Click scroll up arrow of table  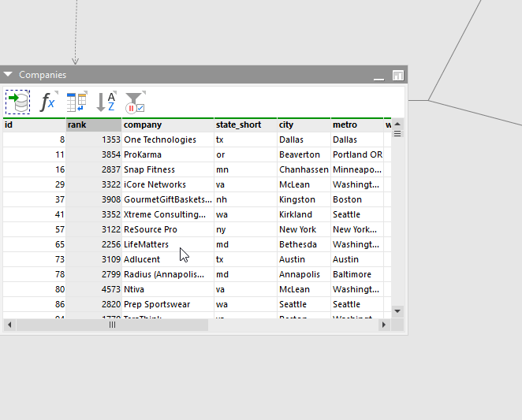pos(397,125)
